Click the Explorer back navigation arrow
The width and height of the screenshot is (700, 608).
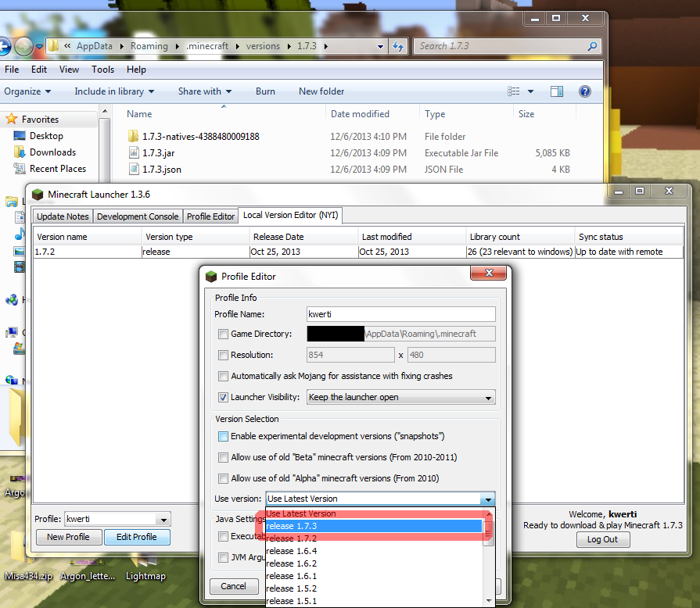point(4,46)
